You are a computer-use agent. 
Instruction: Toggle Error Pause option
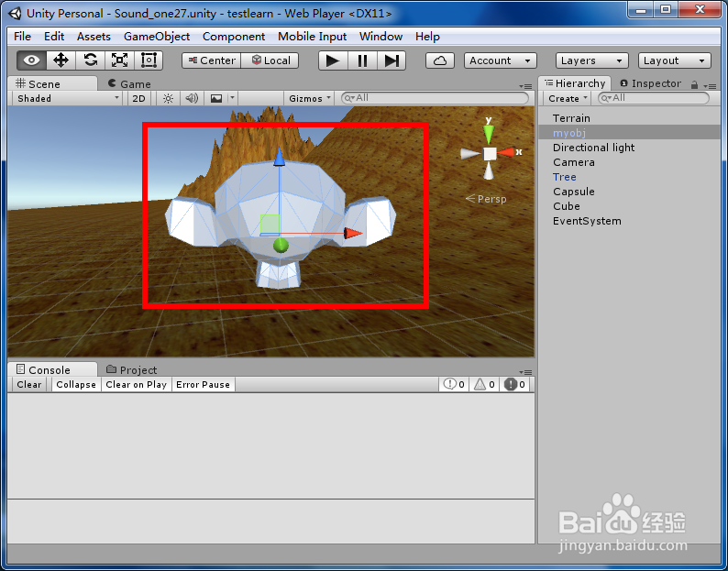point(203,384)
